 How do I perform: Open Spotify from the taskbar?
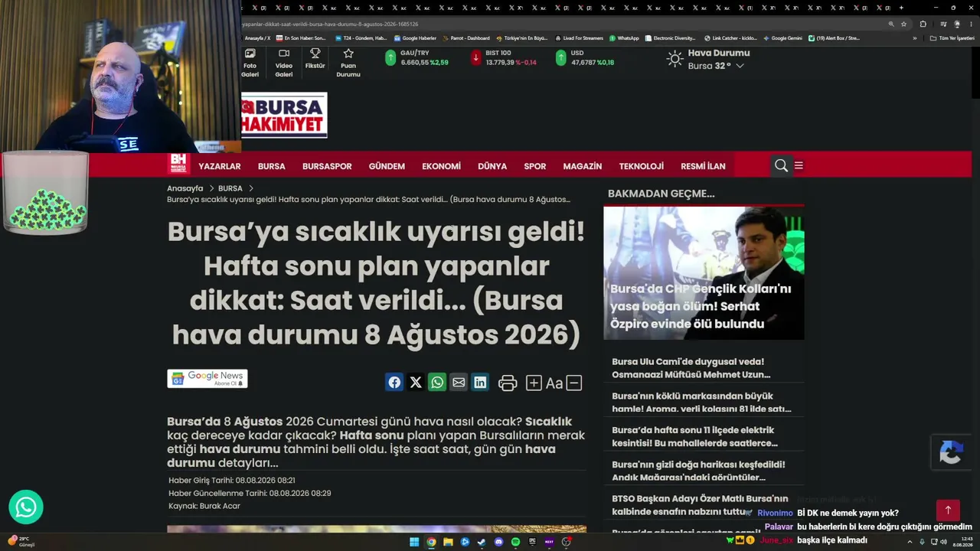coord(515,542)
